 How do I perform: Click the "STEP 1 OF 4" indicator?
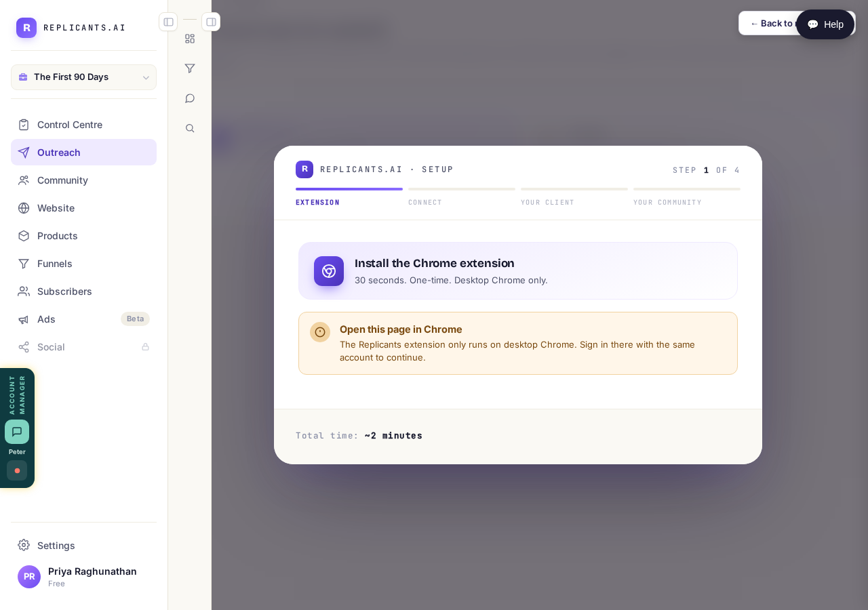pyautogui.click(x=707, y=170)
